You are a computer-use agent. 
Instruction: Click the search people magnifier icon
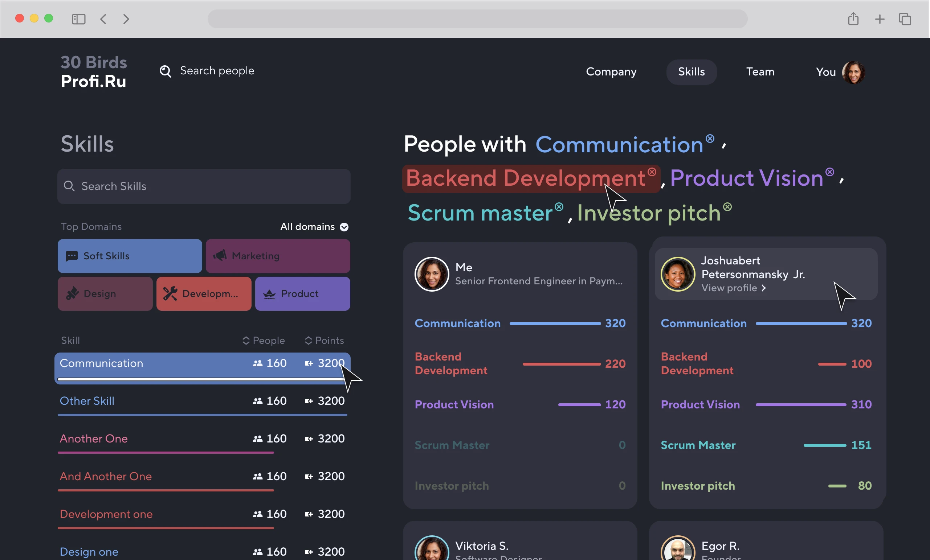coord(165,71)
